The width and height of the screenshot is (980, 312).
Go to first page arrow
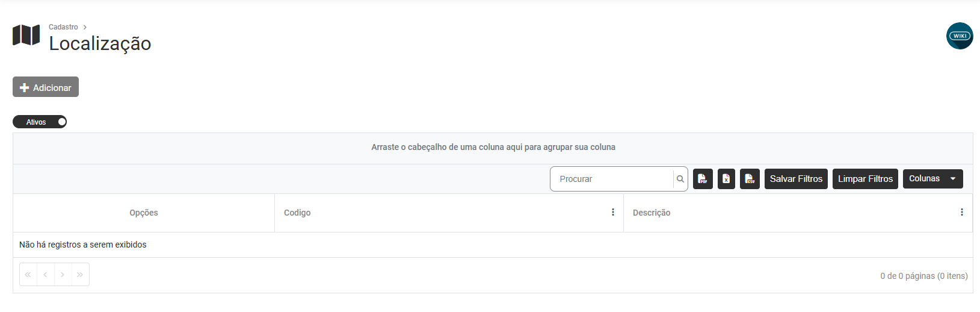28,275
